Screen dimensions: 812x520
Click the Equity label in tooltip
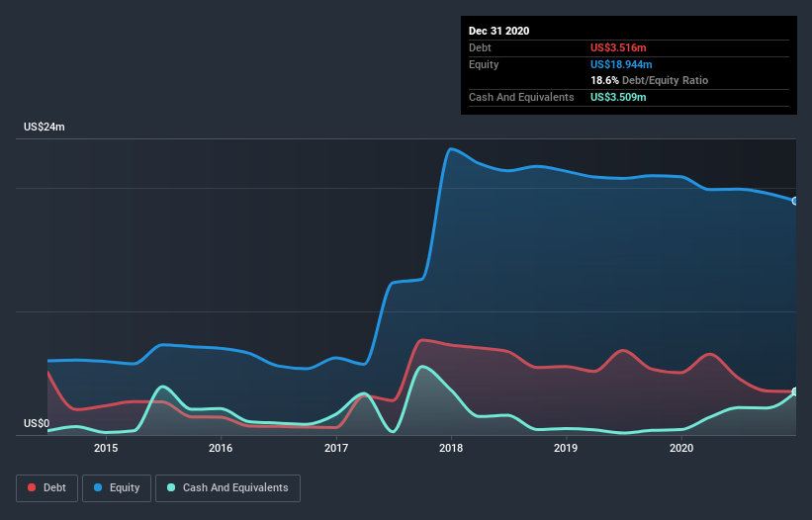click(x=484, y=64)
